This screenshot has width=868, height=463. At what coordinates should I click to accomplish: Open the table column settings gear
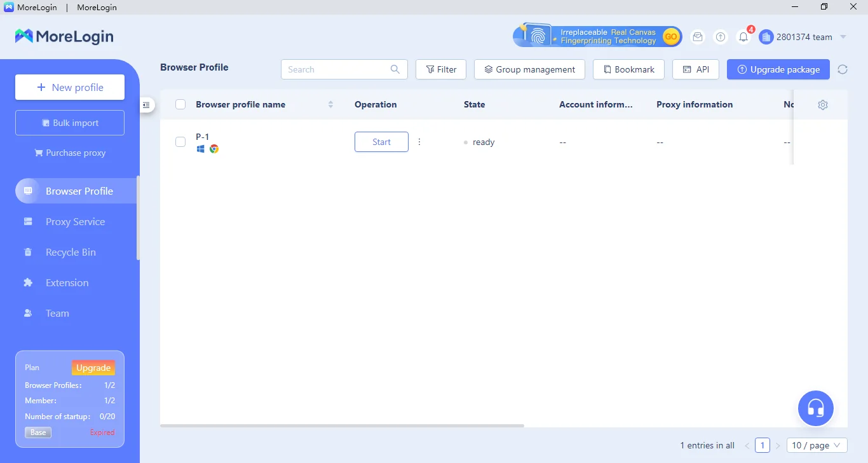[823, 104]
